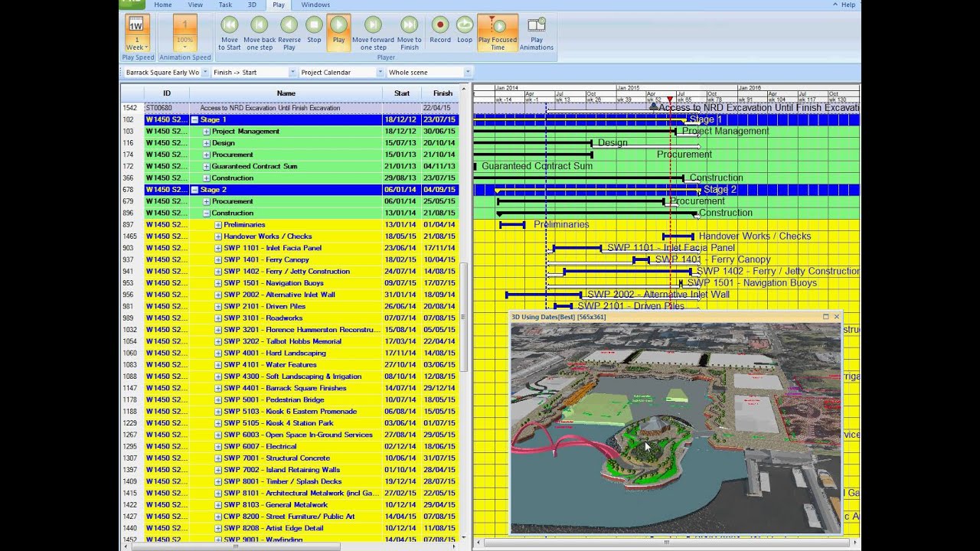
Task: Open the 100% animation speed dropdown
Action: pyautogui.click(x=185, y=33)
